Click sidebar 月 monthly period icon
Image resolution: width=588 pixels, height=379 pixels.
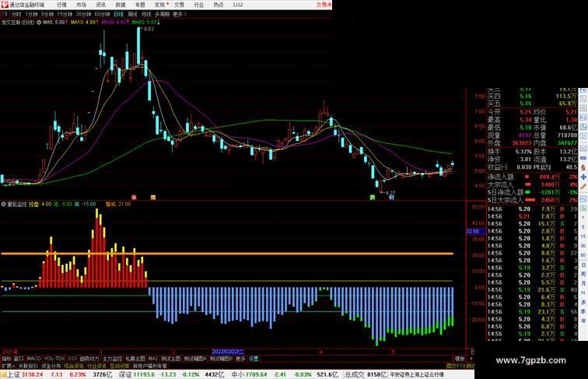pyautogui.click(x=583, y=283)
